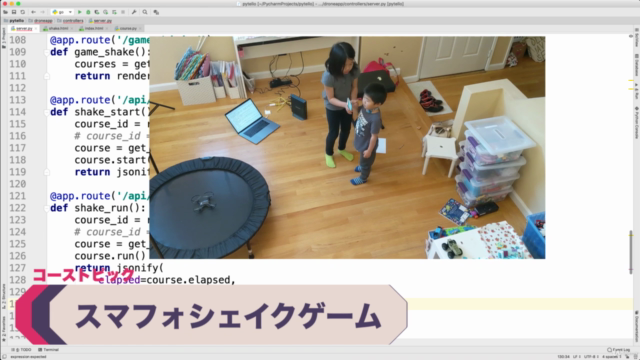This screenshot has height=360, width=640.
Task: Open the Event Log panel
Action: 618,350
